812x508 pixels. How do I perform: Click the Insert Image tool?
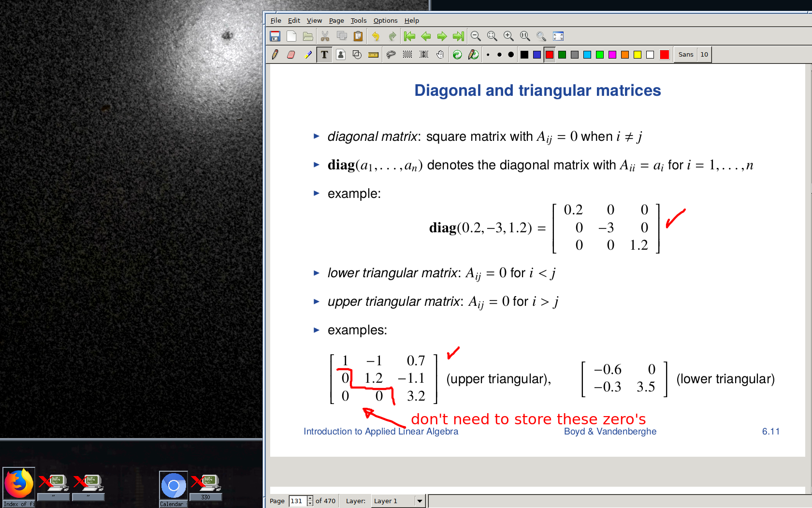point(341,55)
